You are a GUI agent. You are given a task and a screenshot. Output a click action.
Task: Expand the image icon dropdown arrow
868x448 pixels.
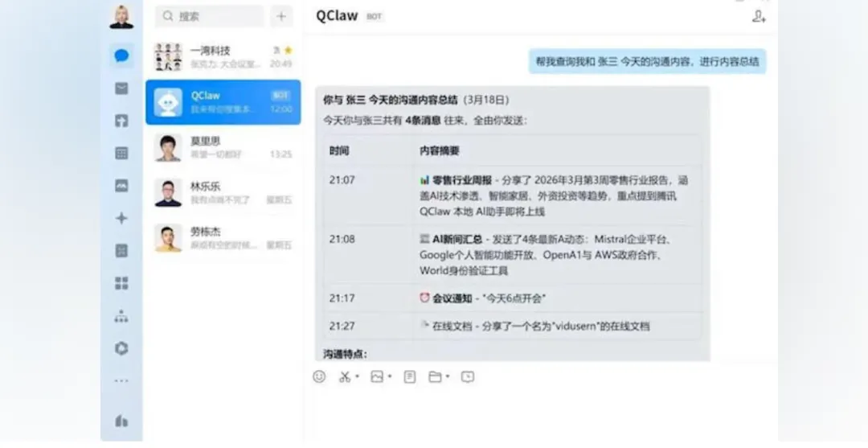tap(390, 376)
